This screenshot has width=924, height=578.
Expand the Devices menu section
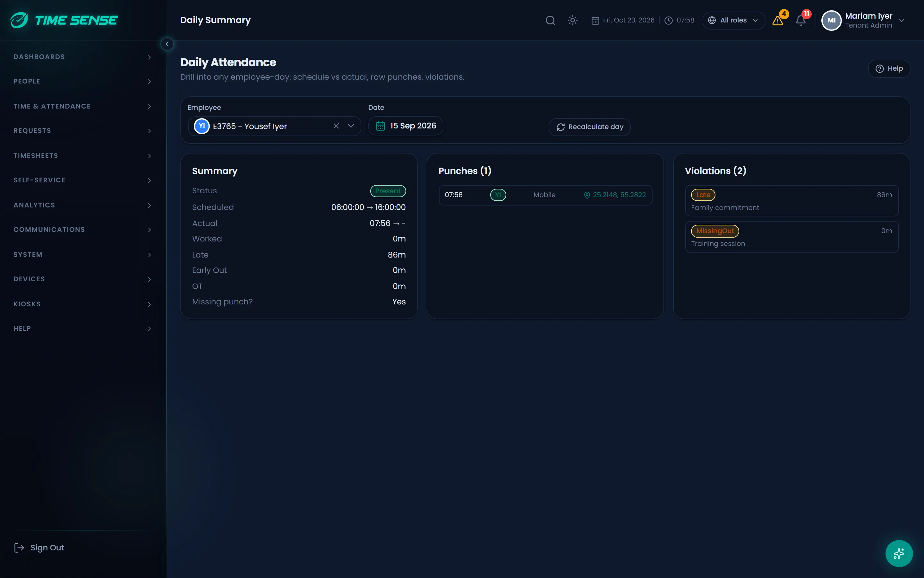pyautogui.click(x=83, y=279)
